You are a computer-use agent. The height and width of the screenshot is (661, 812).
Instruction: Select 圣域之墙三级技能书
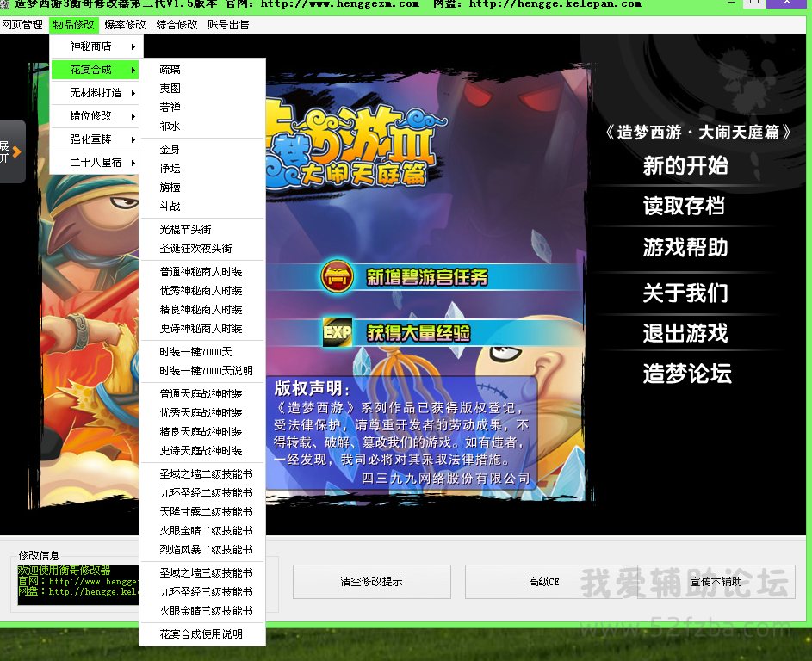coord(202,573)
